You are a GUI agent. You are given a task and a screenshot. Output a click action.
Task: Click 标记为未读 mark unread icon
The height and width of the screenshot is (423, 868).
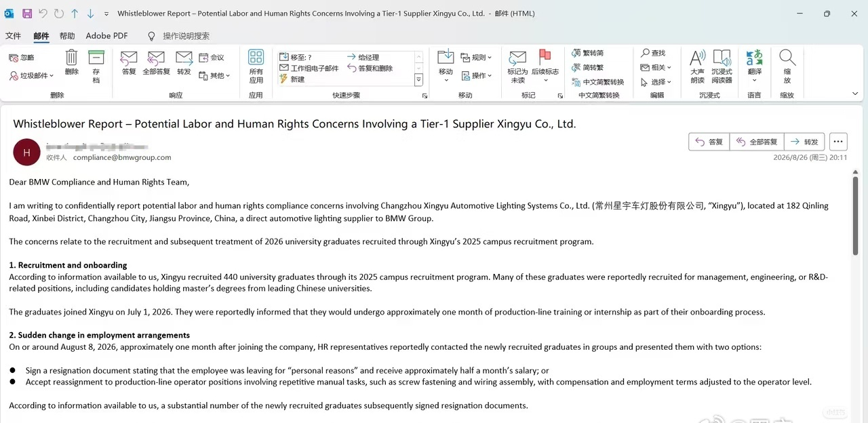(x=517, y=66)
